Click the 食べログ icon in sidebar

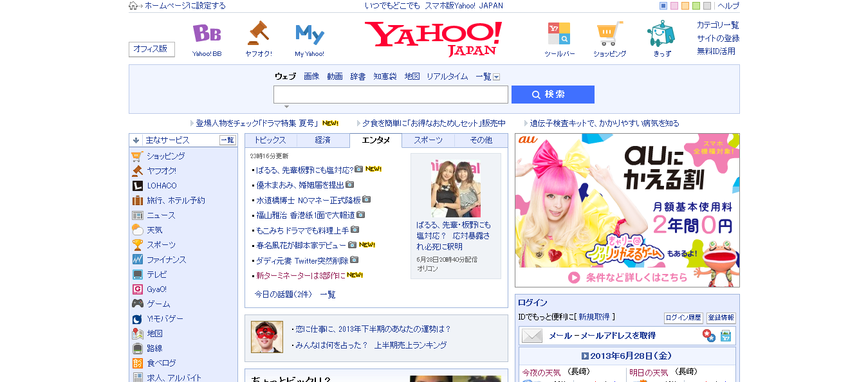137,363
